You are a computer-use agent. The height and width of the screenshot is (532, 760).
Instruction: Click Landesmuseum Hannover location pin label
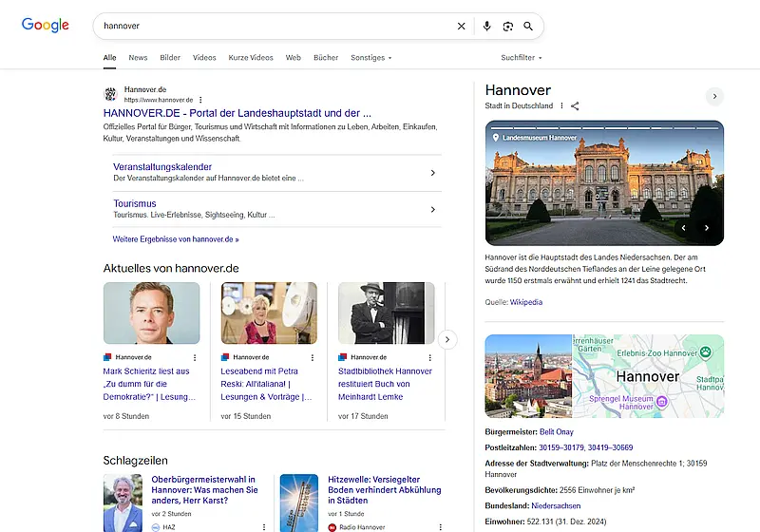click(x=535, y=138)
